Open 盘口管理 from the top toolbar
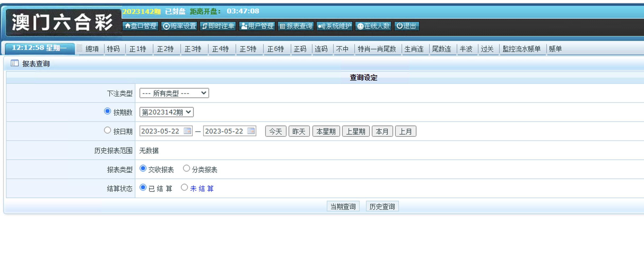 coord(140,26)
